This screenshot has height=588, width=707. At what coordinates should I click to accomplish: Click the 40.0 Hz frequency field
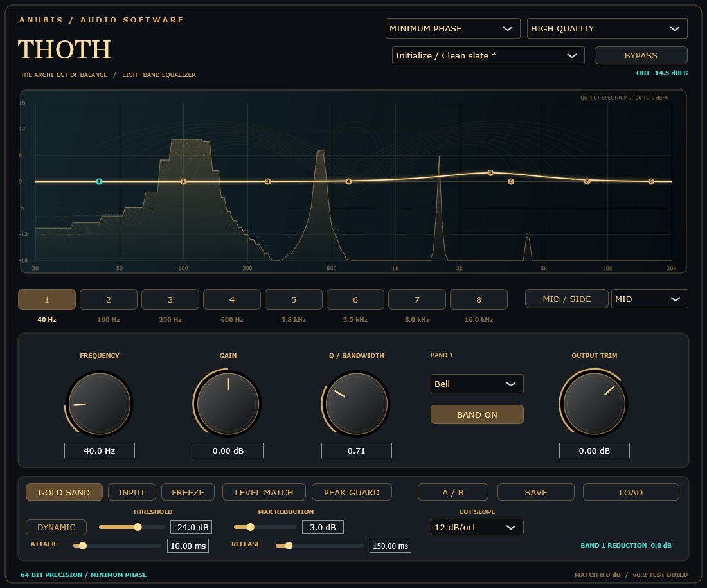click(100, 450)
